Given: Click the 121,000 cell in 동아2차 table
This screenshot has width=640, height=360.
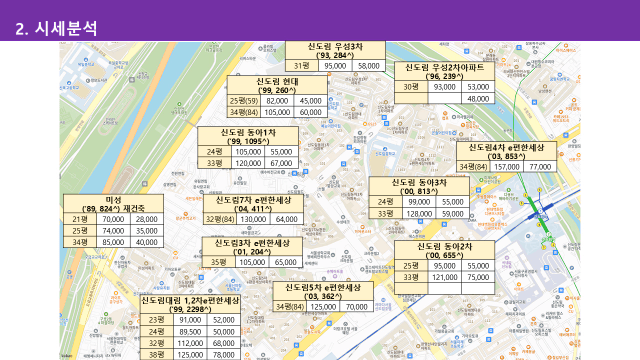Looking at the screenshot, I should 444,277.
